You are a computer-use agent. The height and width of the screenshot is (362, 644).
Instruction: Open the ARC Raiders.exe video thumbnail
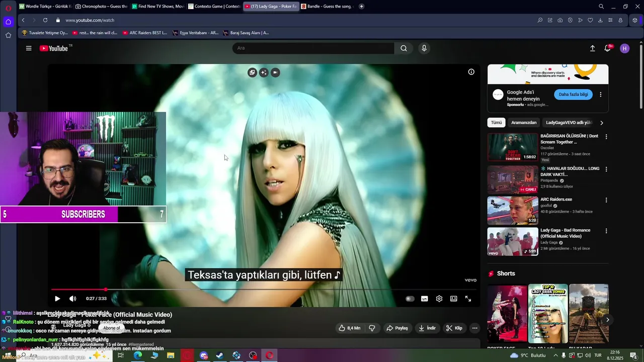pos(513,210)
